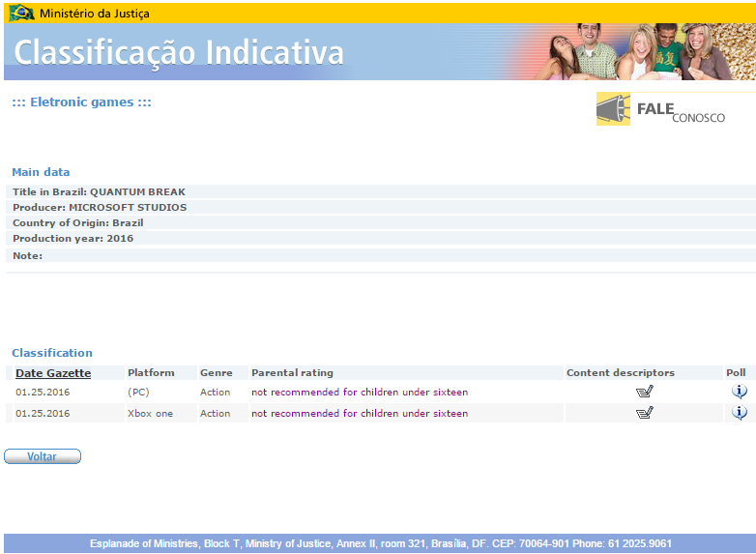Click the Platform column header

(x=151, y=372)
